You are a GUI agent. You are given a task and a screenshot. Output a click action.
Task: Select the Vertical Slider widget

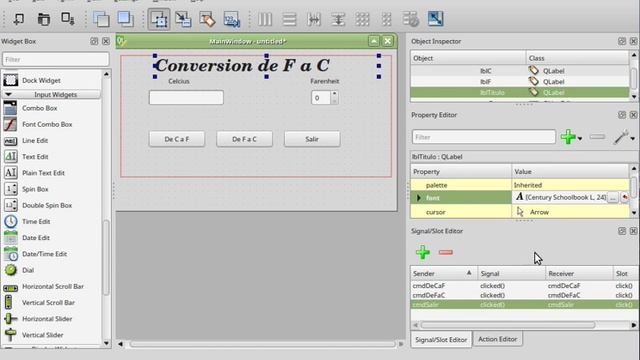tap(42, 335)
